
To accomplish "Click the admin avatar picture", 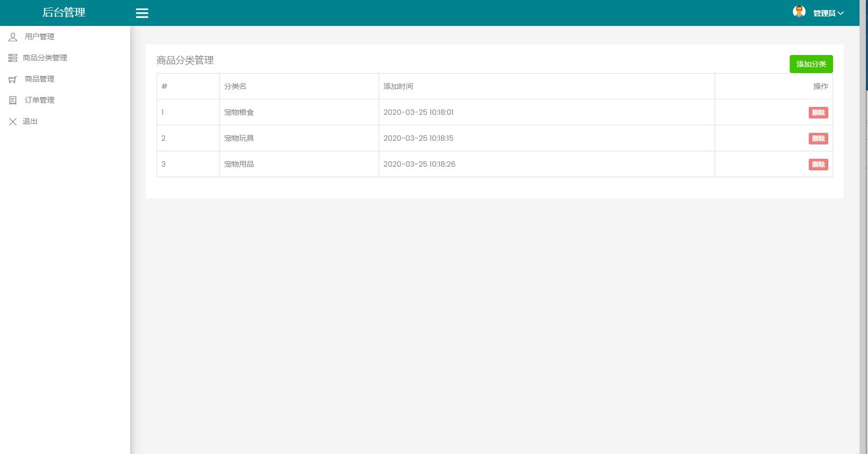I will click(799, 12).
